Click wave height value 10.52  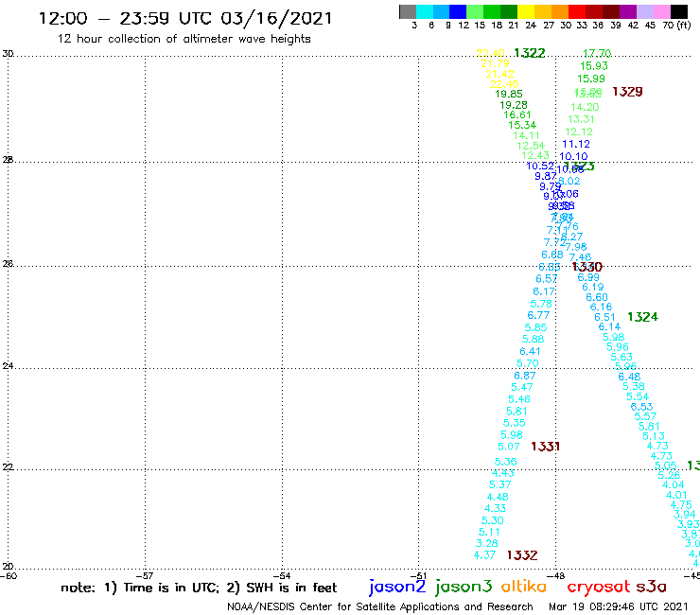pos(541,167)
